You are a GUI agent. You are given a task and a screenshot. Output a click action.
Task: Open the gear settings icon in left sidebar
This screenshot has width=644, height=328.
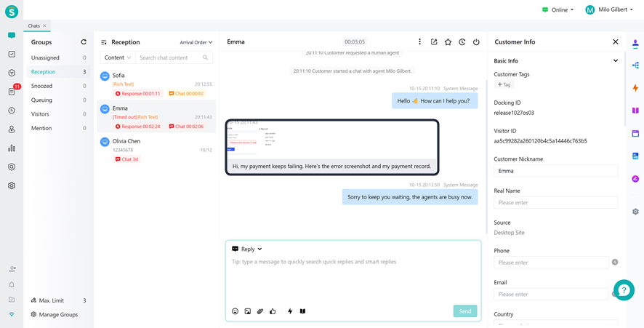coord(12,185)
